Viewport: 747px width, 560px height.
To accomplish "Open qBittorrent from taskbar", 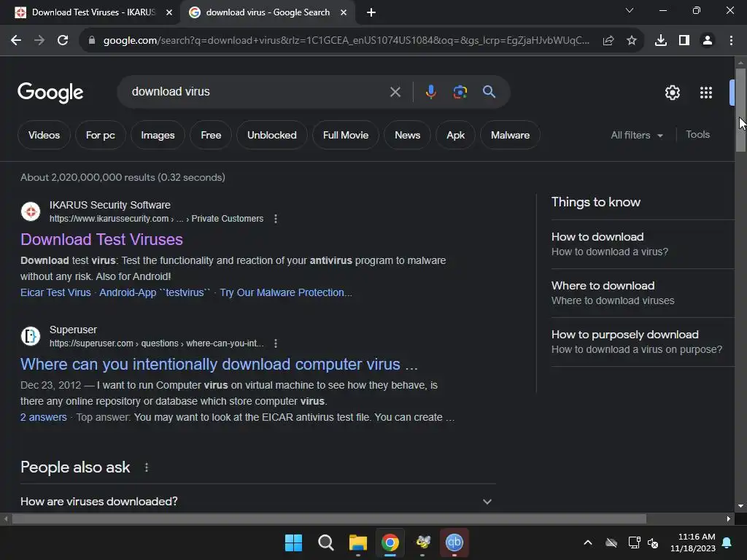I will pos(454,542).
